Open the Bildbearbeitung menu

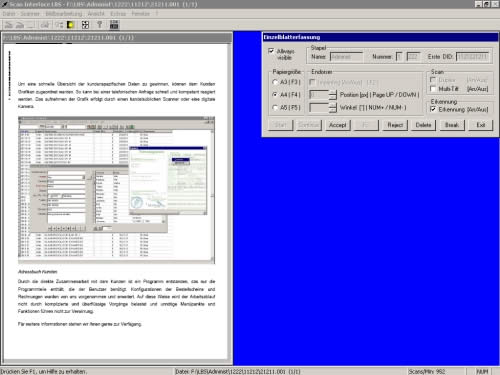[64, 14]
